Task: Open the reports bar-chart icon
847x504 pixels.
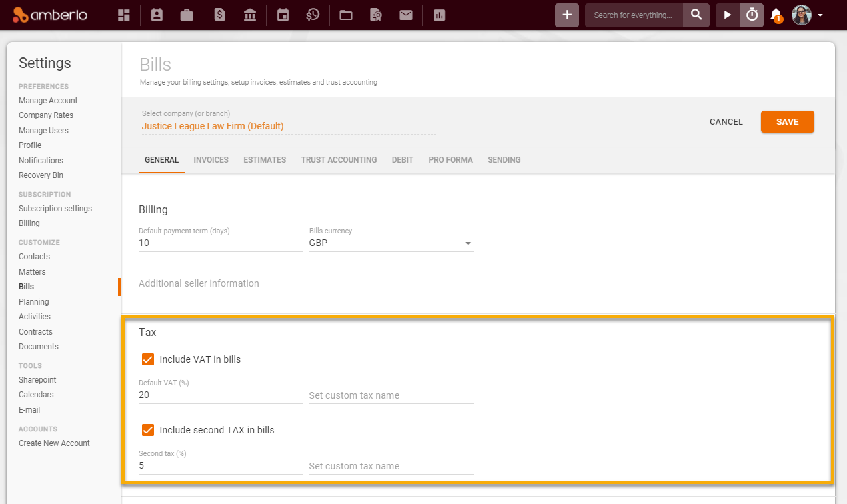Action: pos(439,15)
